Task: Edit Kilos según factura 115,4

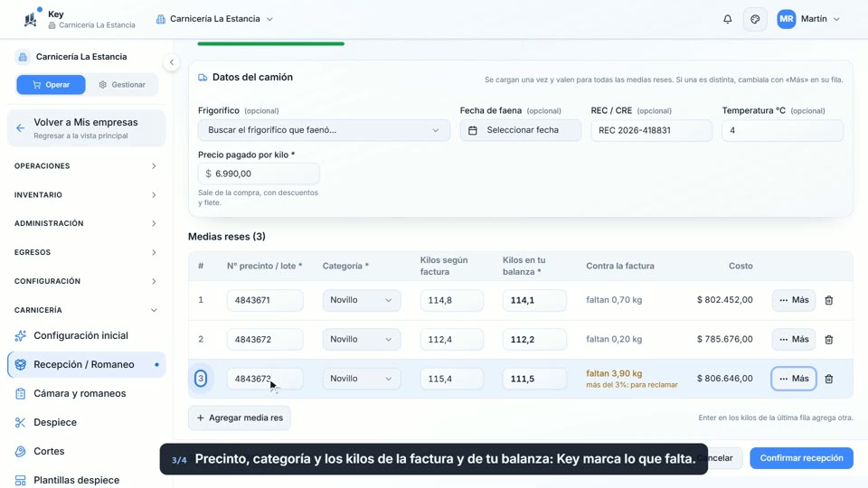Action: coord(452,379)
